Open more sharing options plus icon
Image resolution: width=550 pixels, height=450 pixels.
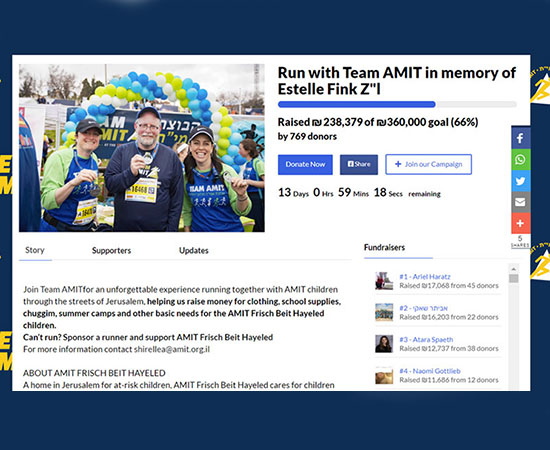(x=521, y=223)
